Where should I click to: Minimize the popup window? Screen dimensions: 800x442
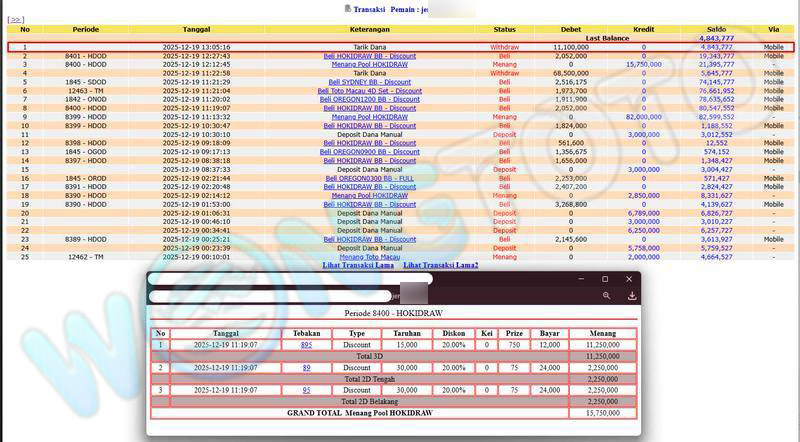581,279
